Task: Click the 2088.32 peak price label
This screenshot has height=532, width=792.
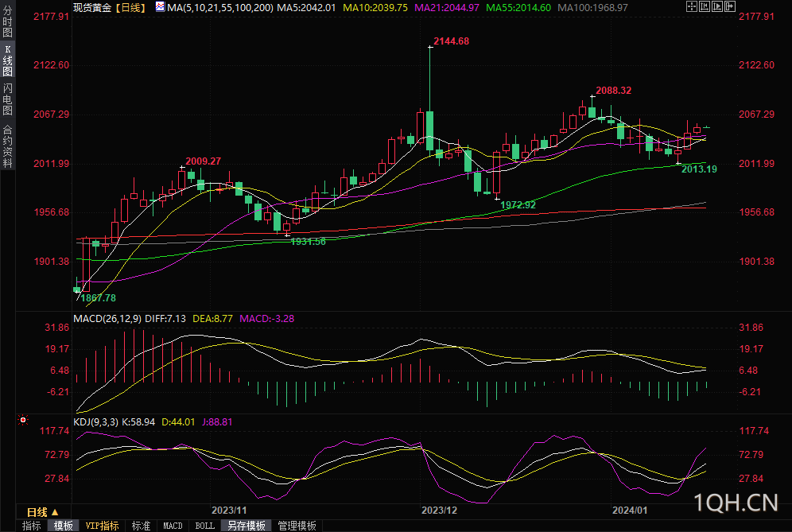Action: (613, 91)
